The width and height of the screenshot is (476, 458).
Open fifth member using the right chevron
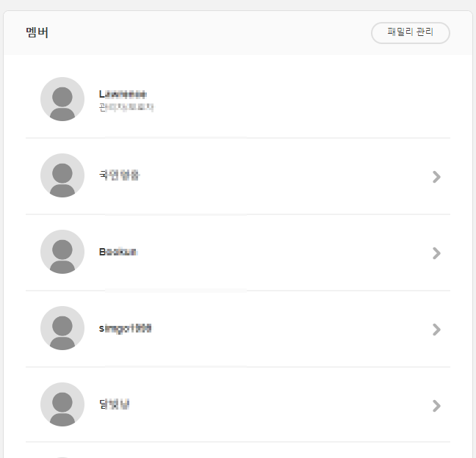click(436, 405)
